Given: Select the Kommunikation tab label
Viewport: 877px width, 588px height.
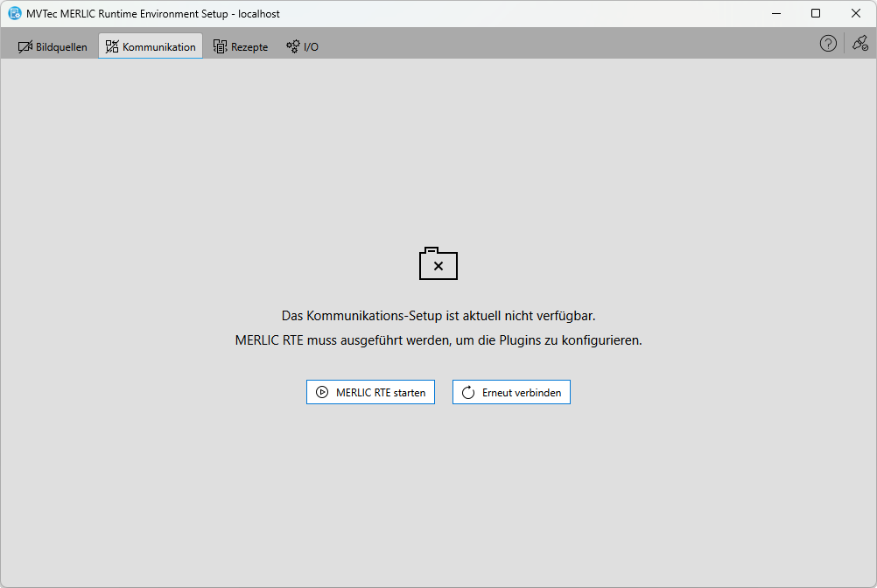Looking at the screenshot, I should pyautogui.click(x=159, y=47).
